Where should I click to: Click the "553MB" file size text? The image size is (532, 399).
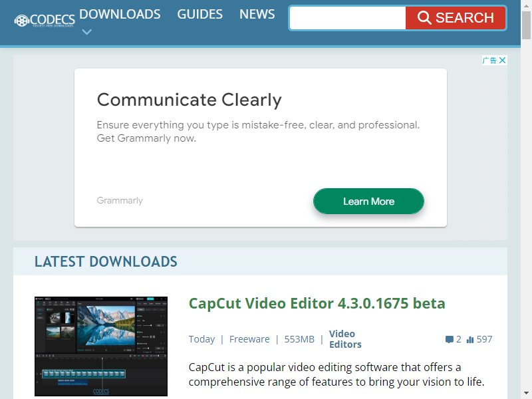pyautogui.click(x=299, y=339)
